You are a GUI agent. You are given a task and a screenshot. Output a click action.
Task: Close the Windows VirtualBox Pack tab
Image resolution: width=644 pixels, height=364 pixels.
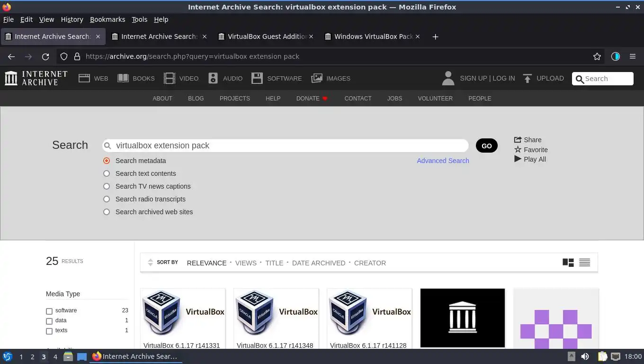pos(418,36)
